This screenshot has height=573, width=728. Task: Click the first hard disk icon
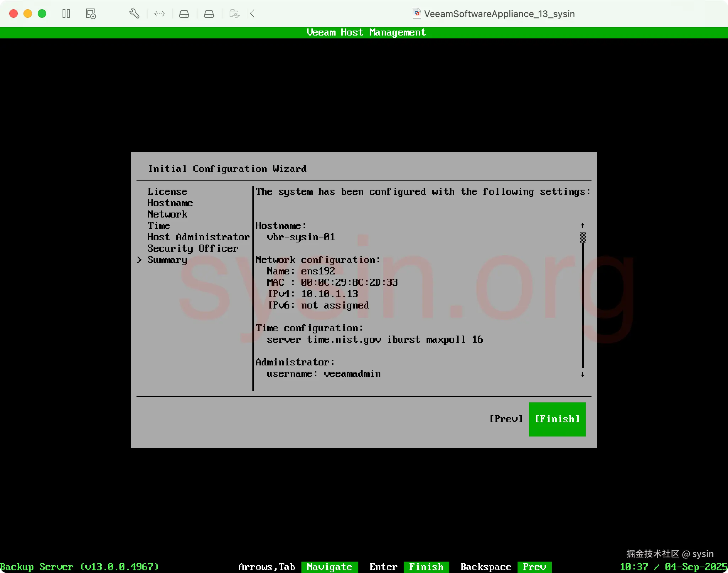(184, 14)
